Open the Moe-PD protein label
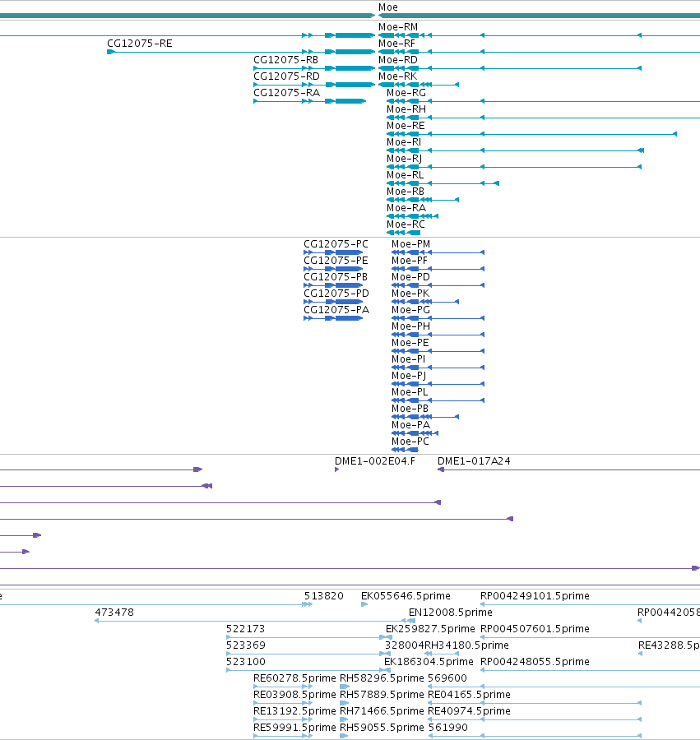Viewport: 700px width, 740px height. coord(410,277)
